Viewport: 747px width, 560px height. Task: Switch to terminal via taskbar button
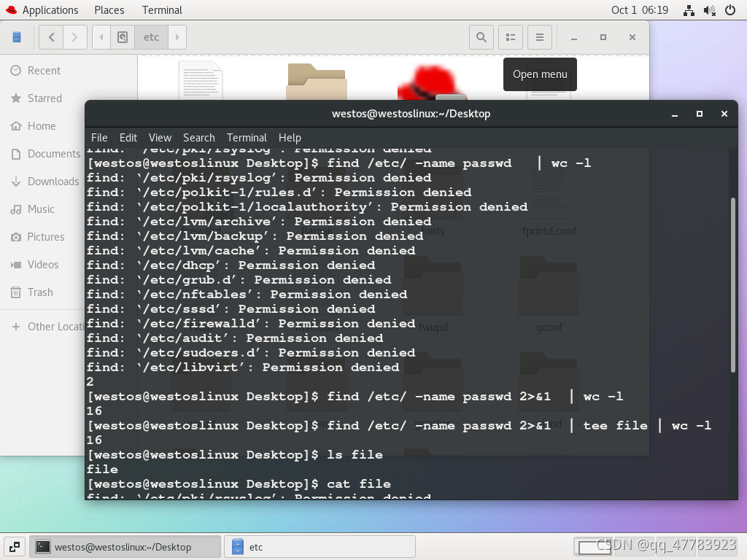125,547
